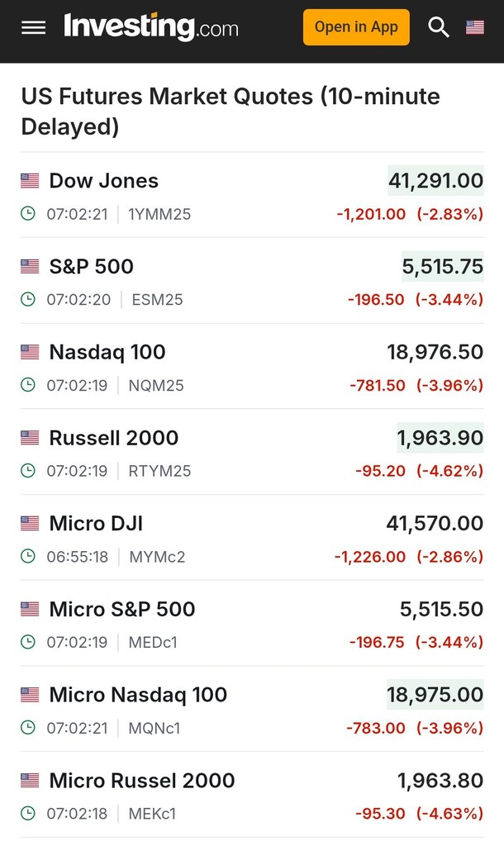Click the flag icon beside Micro DJI

tap(30, 523)
